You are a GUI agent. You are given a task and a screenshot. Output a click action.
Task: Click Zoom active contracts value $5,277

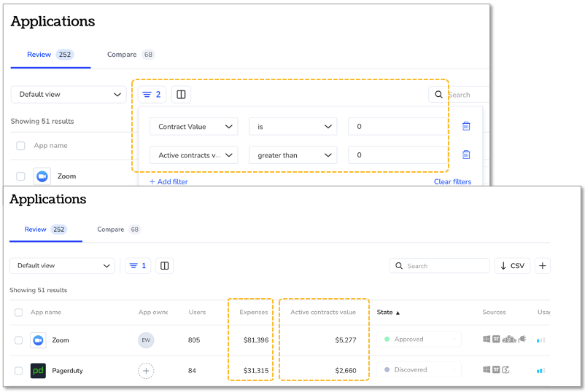[346, 340]
